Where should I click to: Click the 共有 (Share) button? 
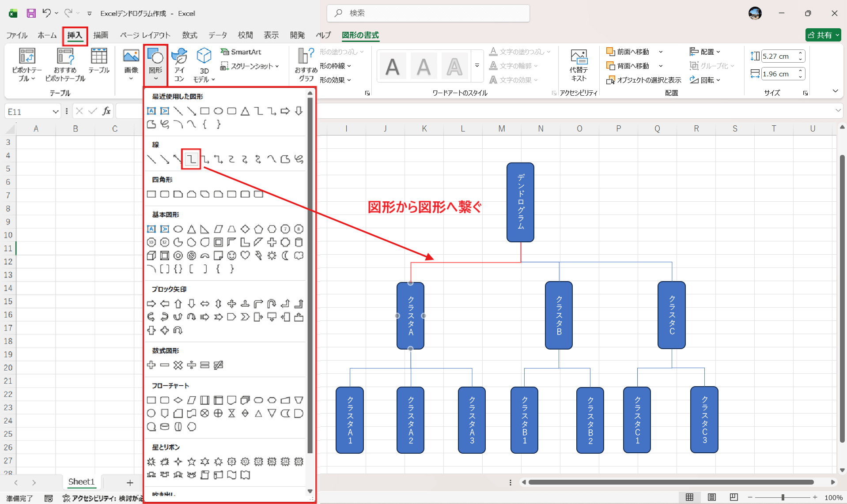823,35
